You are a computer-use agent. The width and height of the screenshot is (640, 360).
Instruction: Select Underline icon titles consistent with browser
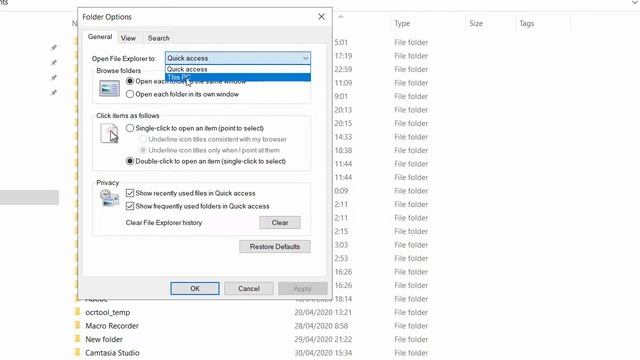pyautogui.click(x=213, y=139)
